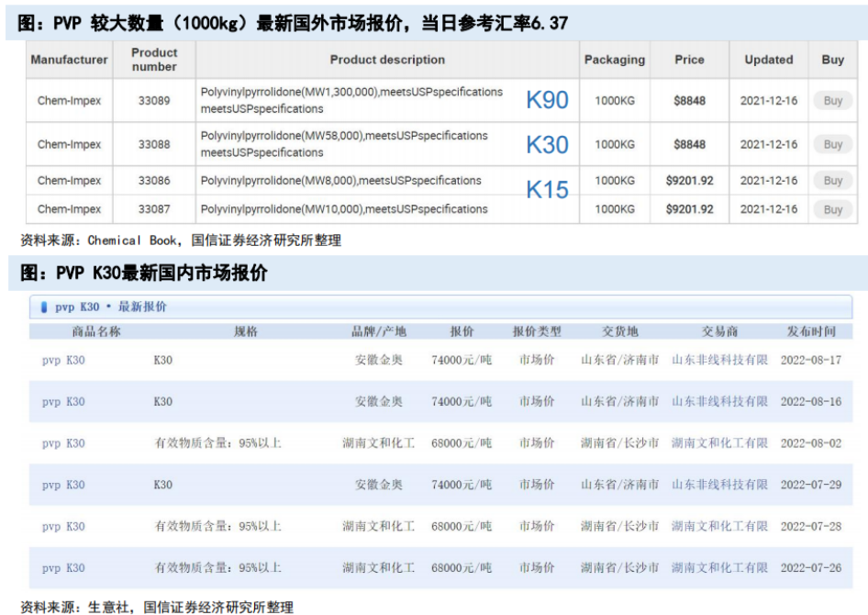Click the blue icon beside pvp K30 最新报价

pyautogui.click(x=44, y=307)
